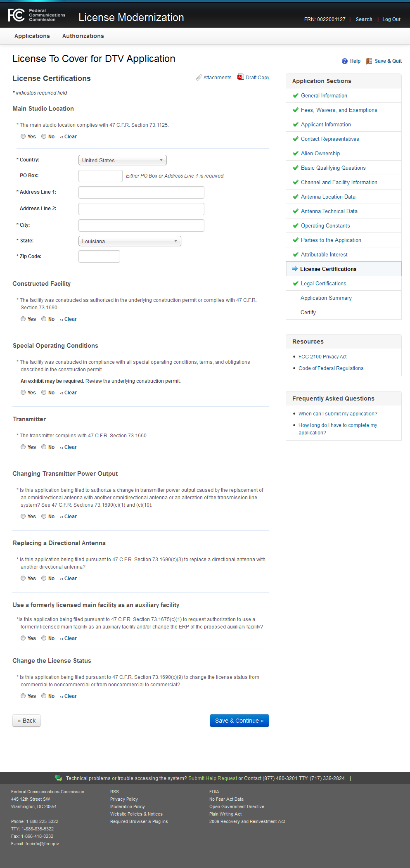
Task: Click the chat icon beside Technical problems
Action: tap(59, 778)
